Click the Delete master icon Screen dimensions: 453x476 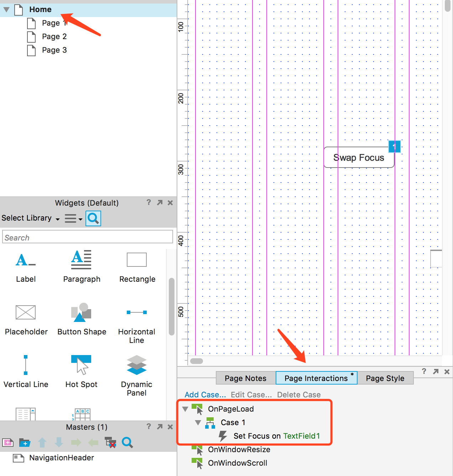coord(110,443)
